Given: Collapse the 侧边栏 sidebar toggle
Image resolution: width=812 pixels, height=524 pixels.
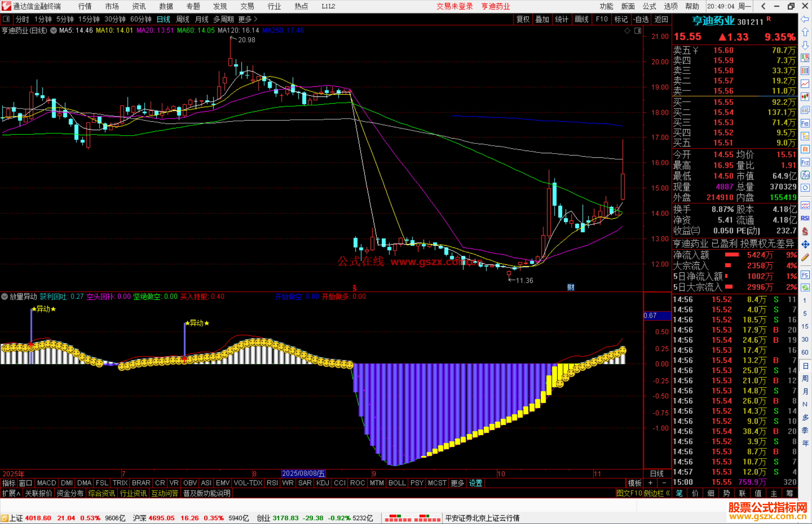Looking at the screenshot, I should pos(656,493).
